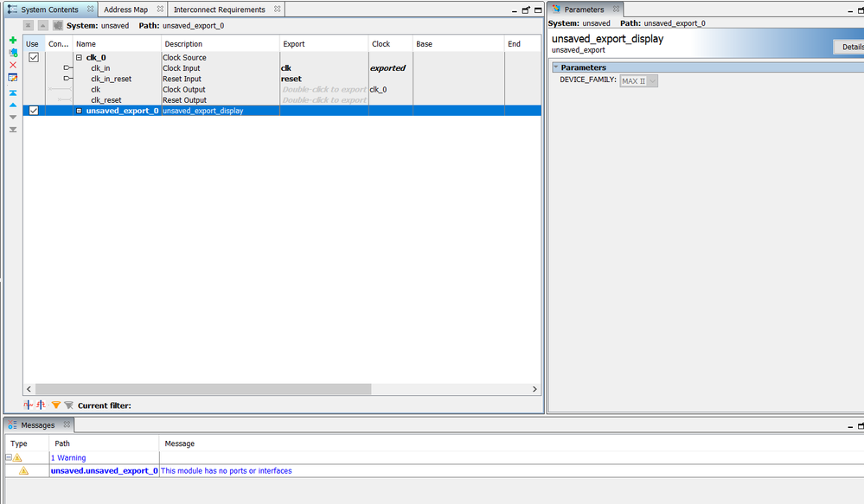This screenshot has width=864, height=504.
Task: Collapse the Parameters section header
Action: coord(556,67)
